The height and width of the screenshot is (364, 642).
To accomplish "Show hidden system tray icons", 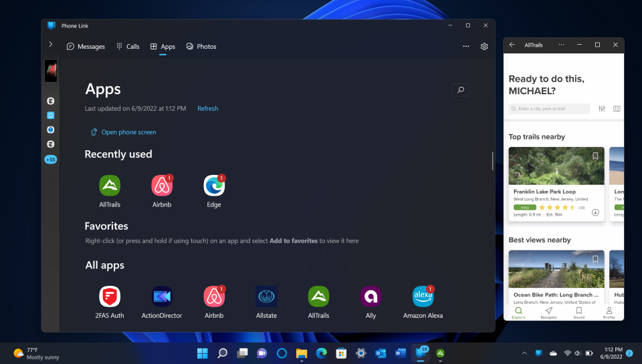I will (x=524, y=353).
